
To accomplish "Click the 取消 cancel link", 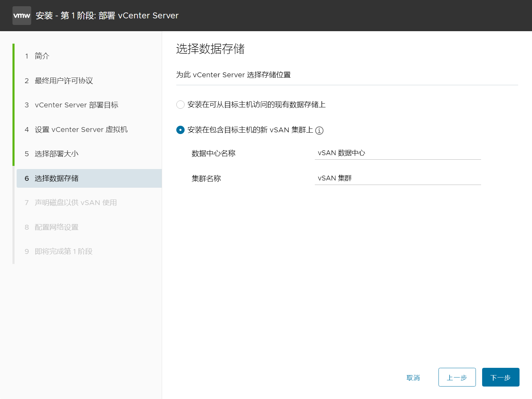I will click(413, 378).
